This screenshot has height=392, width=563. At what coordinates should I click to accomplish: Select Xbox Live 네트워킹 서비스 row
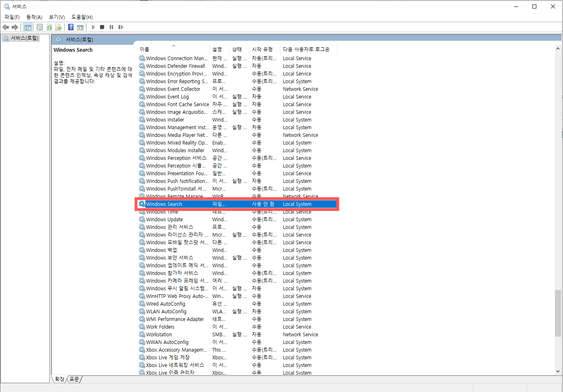pos(237,365)
